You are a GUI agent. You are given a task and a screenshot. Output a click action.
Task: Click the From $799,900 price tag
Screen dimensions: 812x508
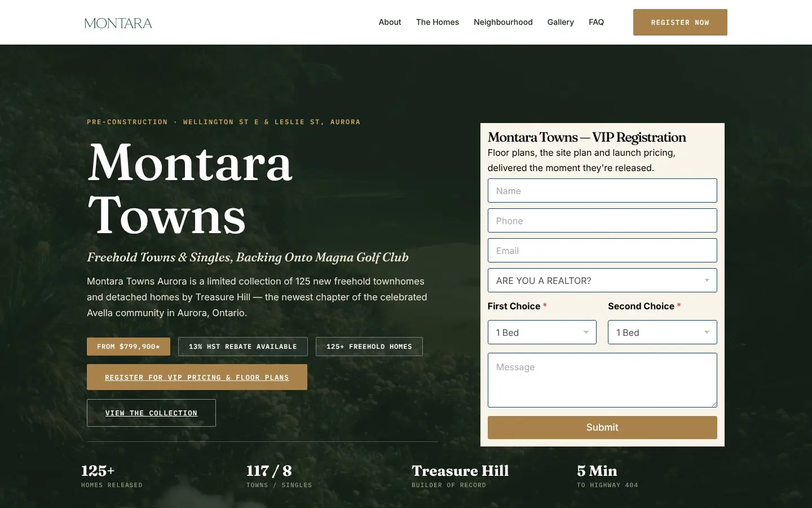tap(129, 347)
